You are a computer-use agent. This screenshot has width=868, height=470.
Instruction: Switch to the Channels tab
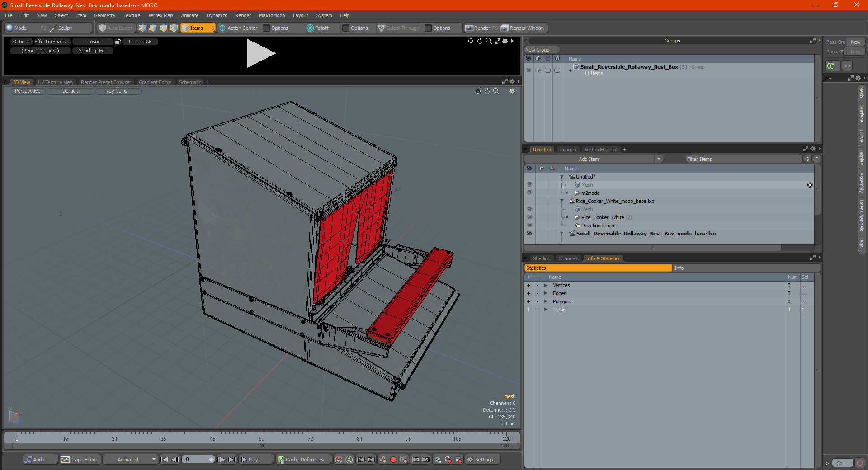(568, 258)
